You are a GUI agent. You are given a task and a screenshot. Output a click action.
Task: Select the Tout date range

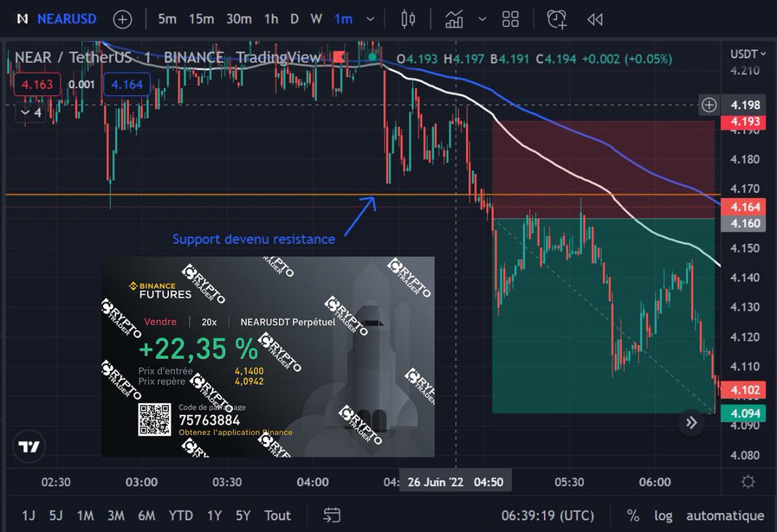coord(277,516)
